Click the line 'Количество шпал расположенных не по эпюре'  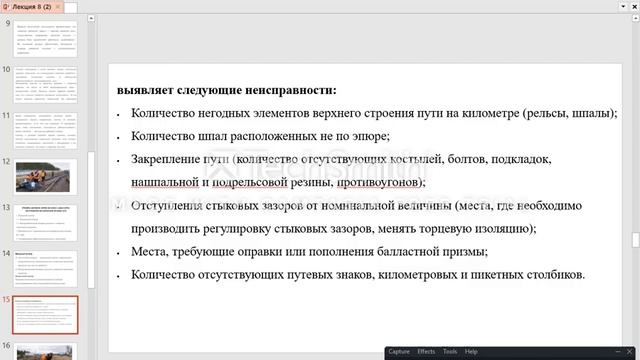pyautogui.click(x=260, y=136)
